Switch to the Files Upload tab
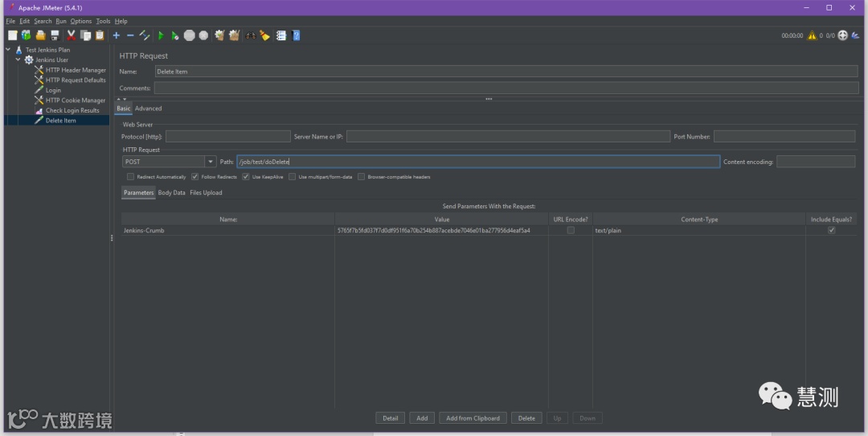The height and width of the screenshot is (436, 868). [x=206, y=193]
